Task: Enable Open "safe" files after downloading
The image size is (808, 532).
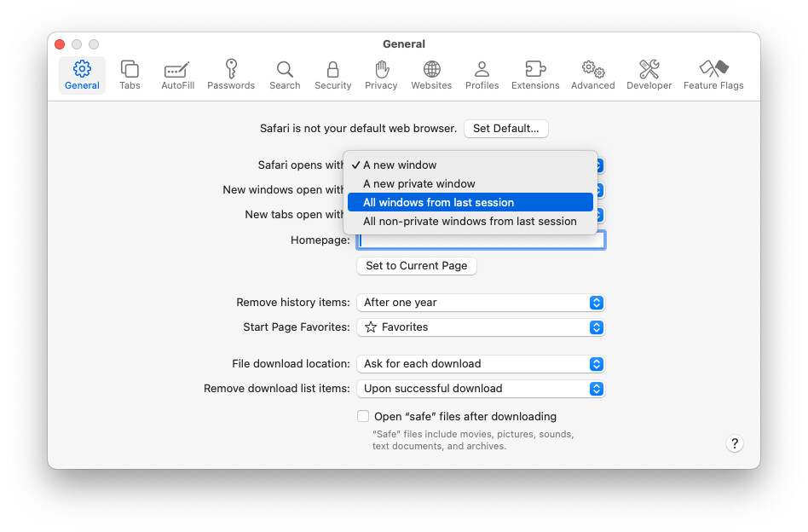Action: pyautogui.click(x=364, y=417)
